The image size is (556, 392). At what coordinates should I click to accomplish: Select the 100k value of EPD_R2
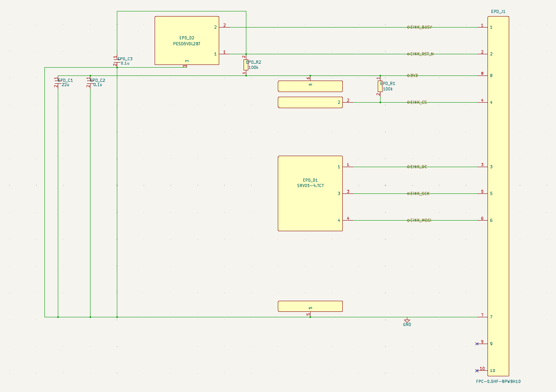[253, 68]
